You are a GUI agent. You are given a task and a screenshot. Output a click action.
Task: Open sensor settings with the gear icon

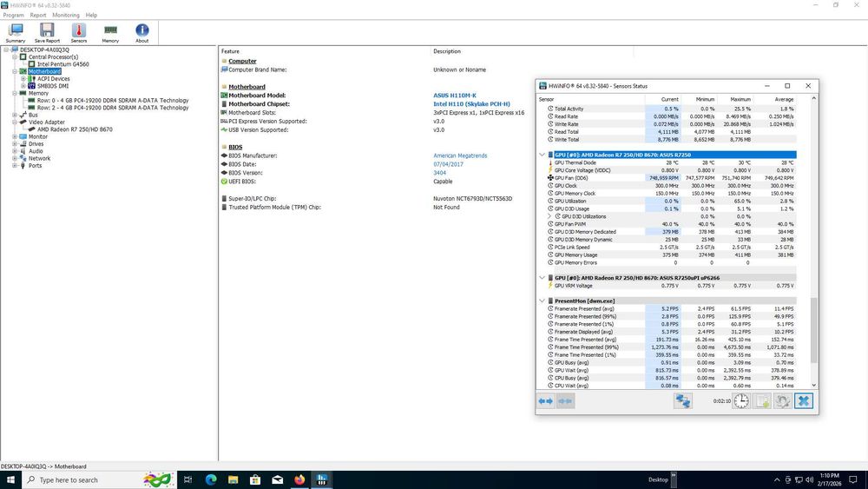coord(783,401)
